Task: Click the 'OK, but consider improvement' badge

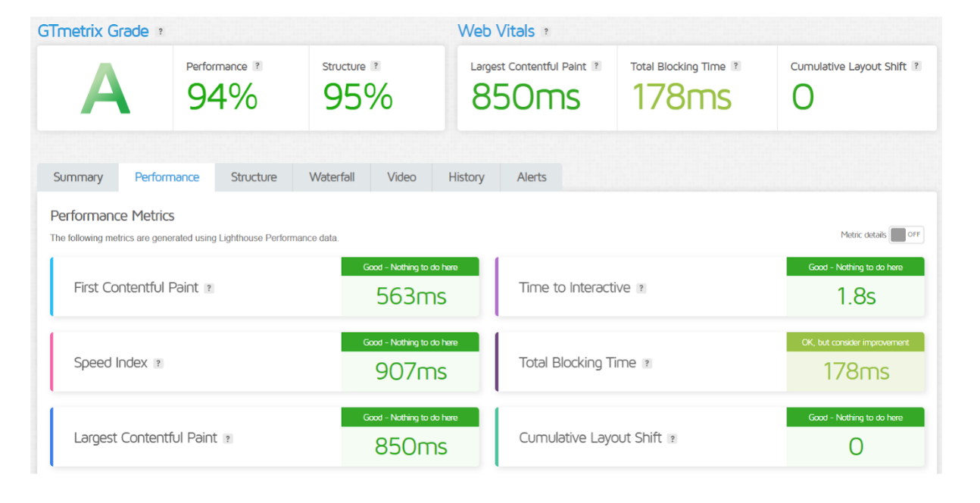Action: click(x=856, y=342)
